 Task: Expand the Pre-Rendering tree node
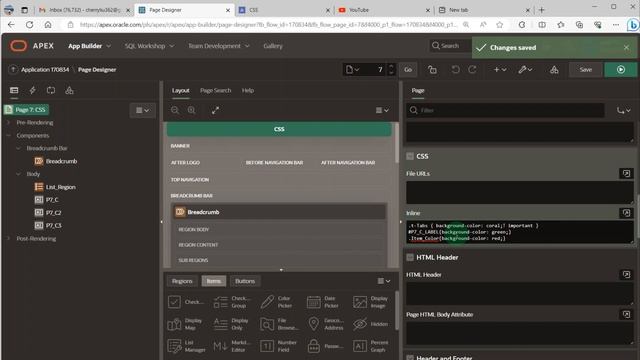tap(8, 122)
